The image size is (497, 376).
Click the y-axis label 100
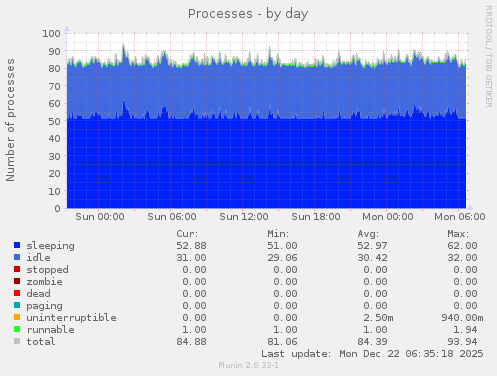point(51,33)
